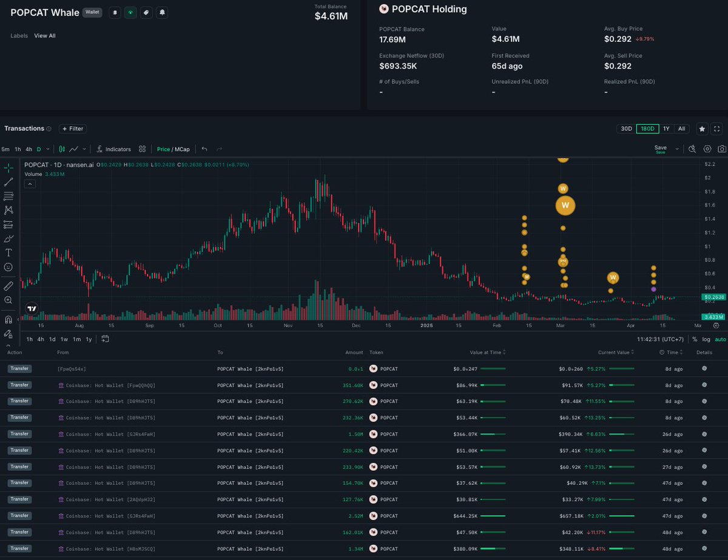The width and height of the screenshot is (728, 560).
Task: Open the candlestick chart style selector
Action: (x=62, y=149)
